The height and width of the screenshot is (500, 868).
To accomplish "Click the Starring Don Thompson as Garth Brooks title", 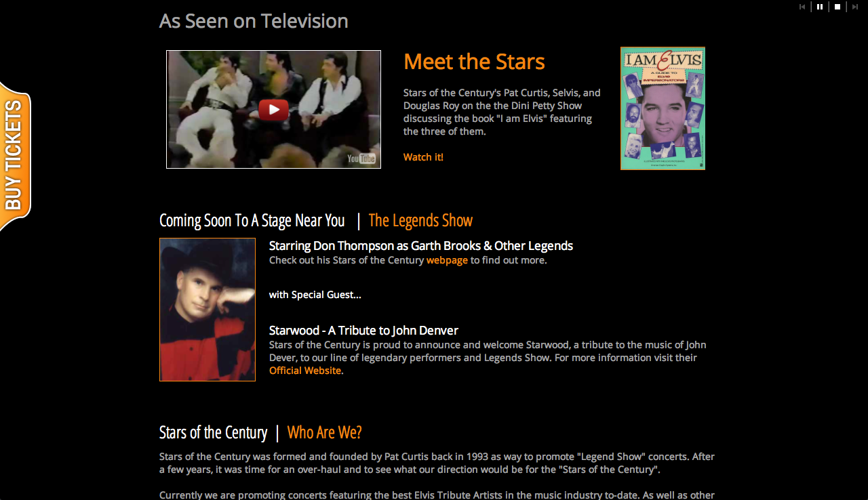I will (x=421, y=246).
